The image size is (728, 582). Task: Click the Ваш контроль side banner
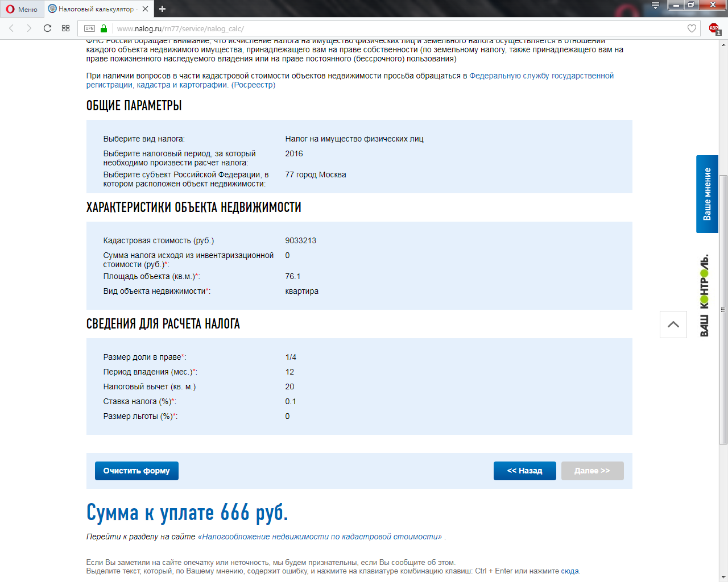pos(704,295)
